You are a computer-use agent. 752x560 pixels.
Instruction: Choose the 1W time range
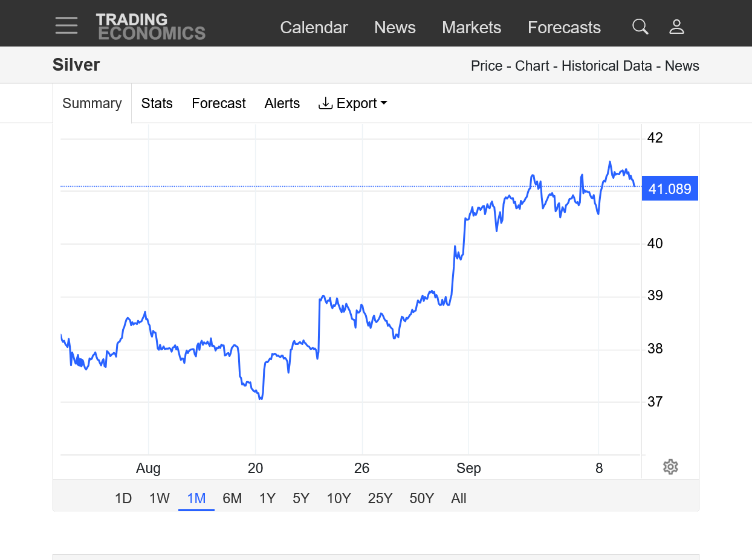[x=160, y=498]
